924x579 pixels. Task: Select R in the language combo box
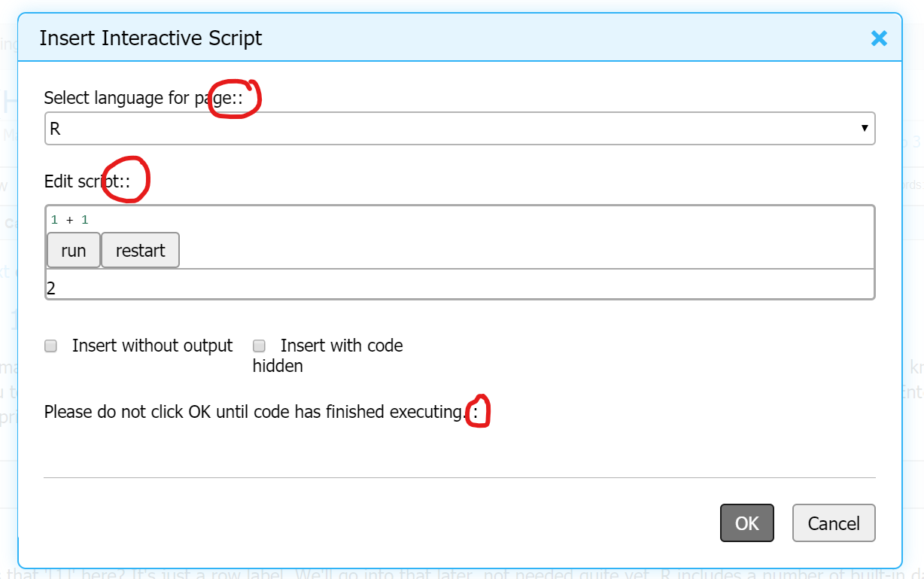(x=460, y=128)
